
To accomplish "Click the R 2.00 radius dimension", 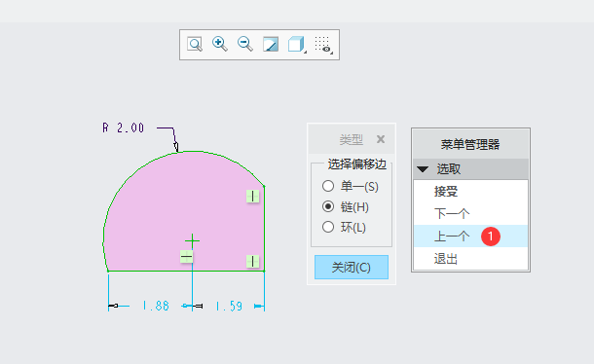I will 124,127.
